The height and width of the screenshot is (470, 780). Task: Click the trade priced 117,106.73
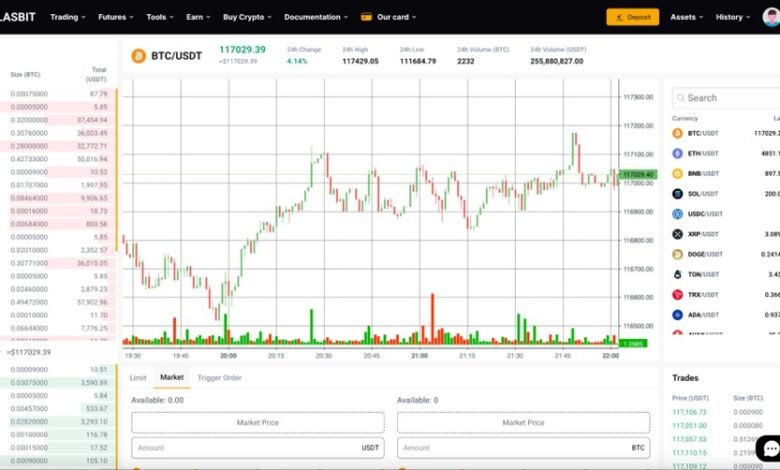coord(689,412)
